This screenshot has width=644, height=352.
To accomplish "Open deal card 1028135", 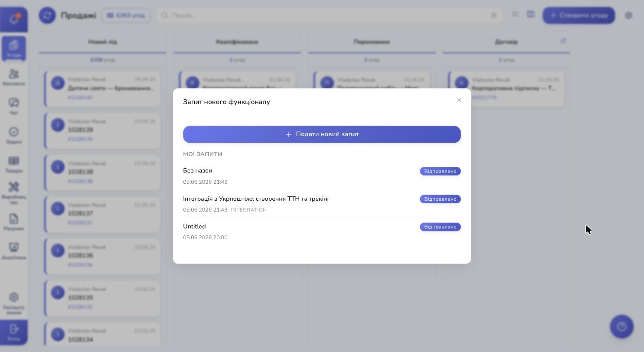I will [102, 299].
